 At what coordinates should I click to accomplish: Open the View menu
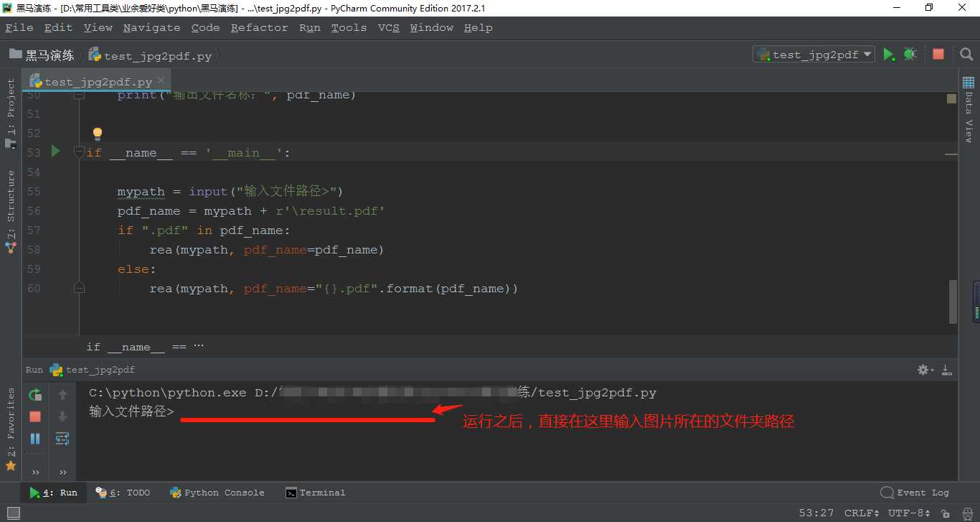98,27
